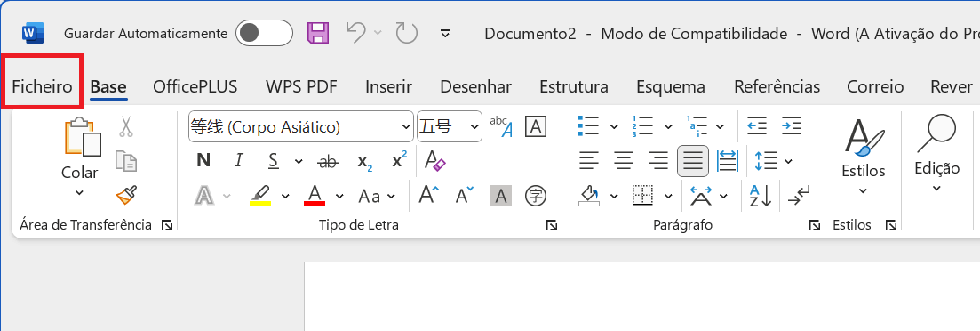Decrease paragraph indent
Viewport: 980px width, 331px height.
click(757, 126)
